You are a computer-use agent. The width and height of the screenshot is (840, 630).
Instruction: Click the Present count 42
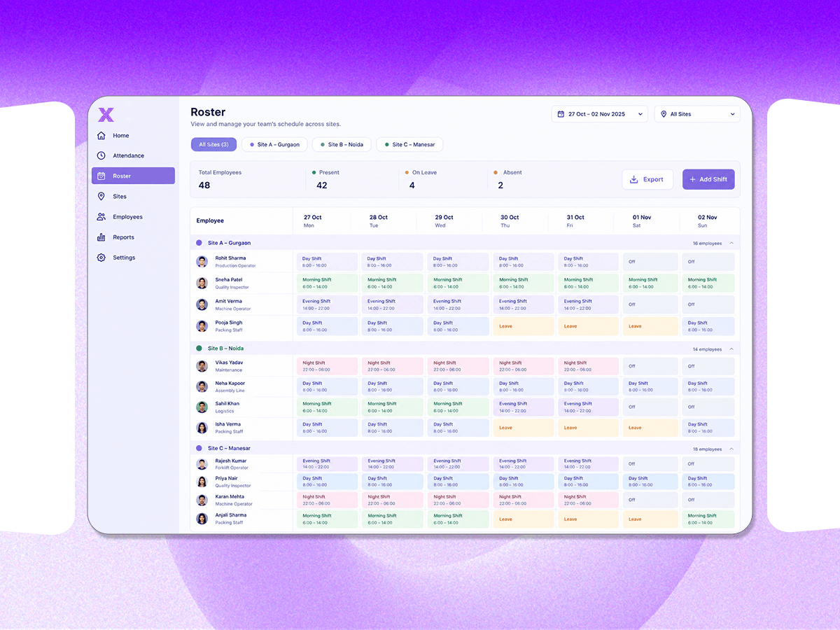pyautogui.click(x=321, y=185)
